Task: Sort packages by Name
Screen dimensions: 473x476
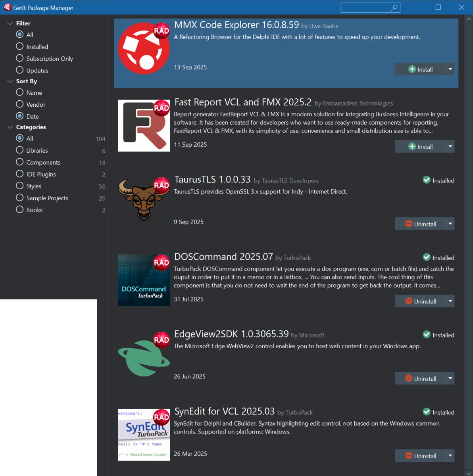Action: (x=20, y=92)
